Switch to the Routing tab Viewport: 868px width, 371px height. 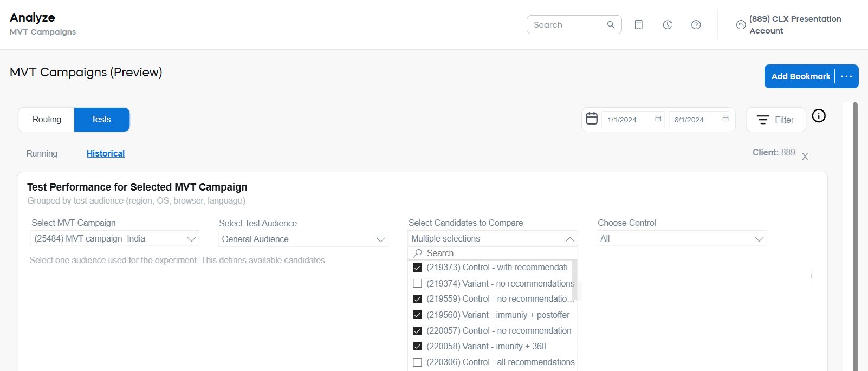point(47,120)
